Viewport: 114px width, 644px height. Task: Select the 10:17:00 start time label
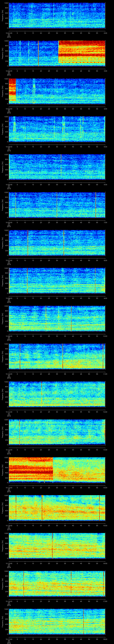coord(9,639)
